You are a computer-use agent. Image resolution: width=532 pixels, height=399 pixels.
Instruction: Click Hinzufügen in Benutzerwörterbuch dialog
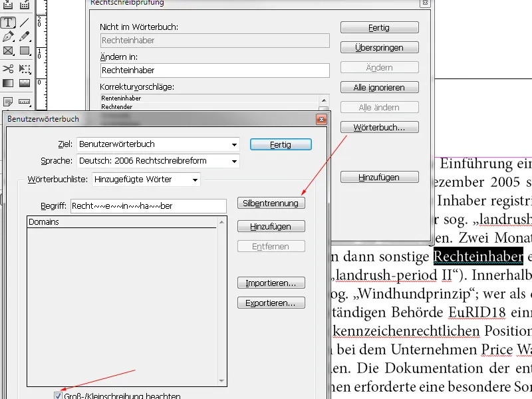point(271,226)
